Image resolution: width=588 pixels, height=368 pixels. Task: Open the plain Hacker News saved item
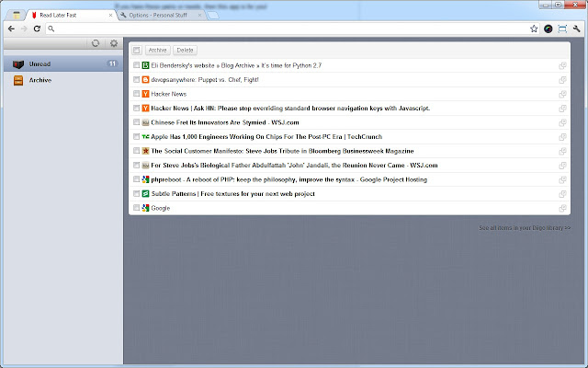(169, 94)
